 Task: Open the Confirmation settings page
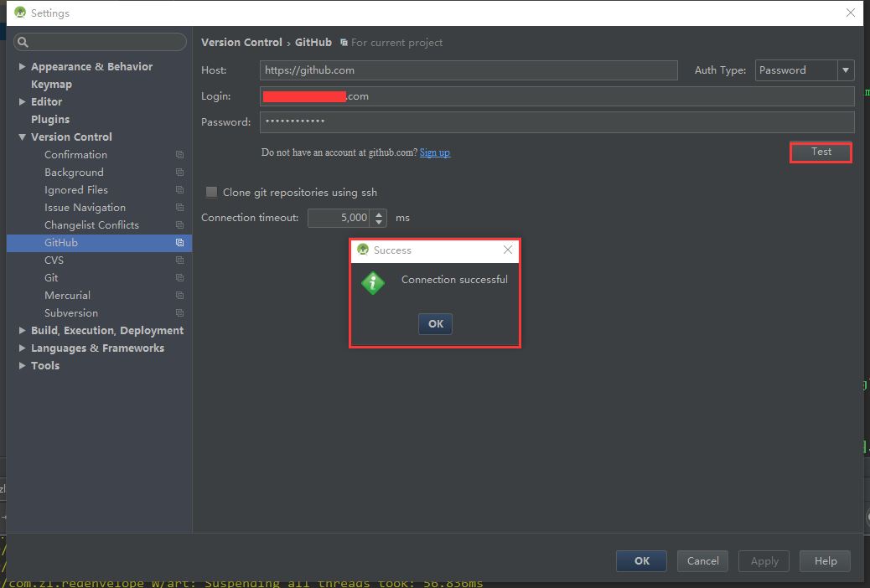(x=76, y=155)
